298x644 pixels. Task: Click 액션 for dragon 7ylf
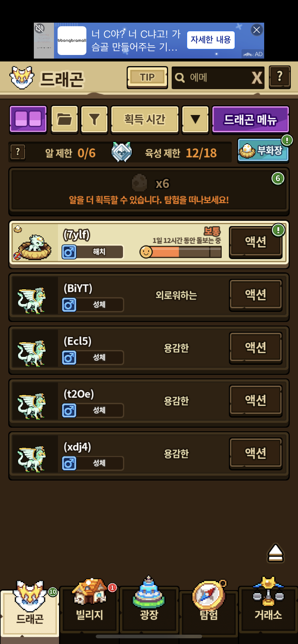[256, 242]
